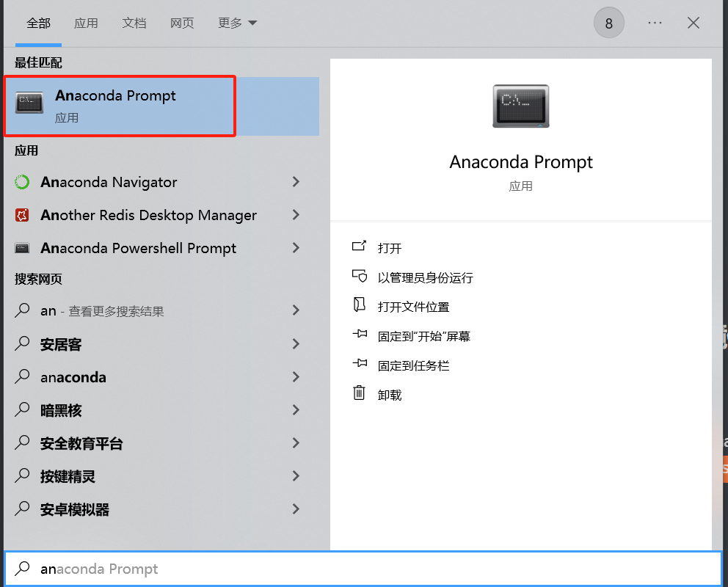This screenshot has height=587, width=728.
Task: Select the anaconda web suggestion
Action: (161, 377)
